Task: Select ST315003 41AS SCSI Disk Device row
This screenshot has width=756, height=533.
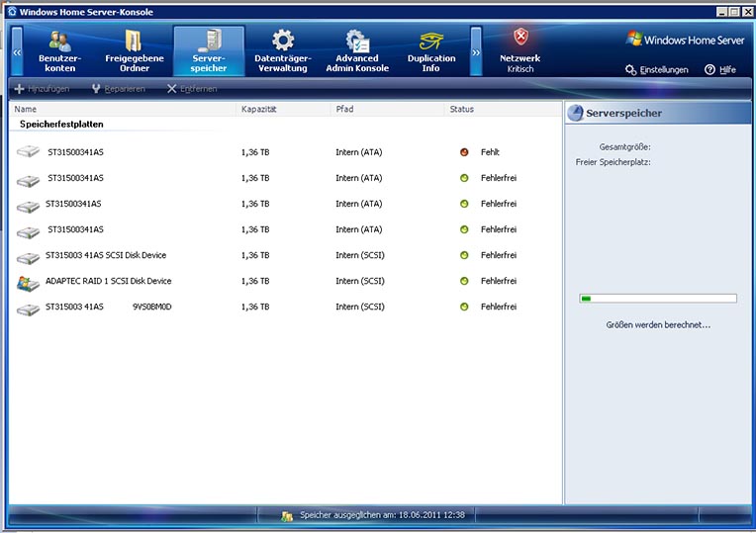Action: tap(284, 255)
